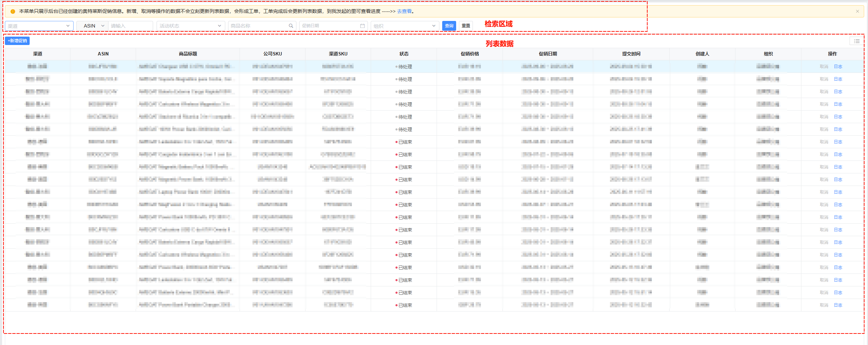This screenshot has width=868, height=345.
Task: Click the +新增促销 button
Action: pos(17,41)
